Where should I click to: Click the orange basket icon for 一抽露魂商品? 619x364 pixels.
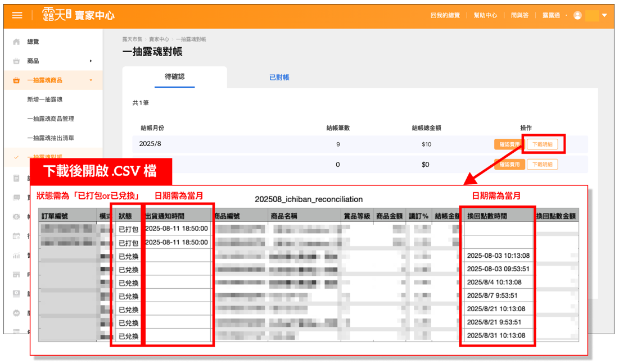tap(16, 80)
